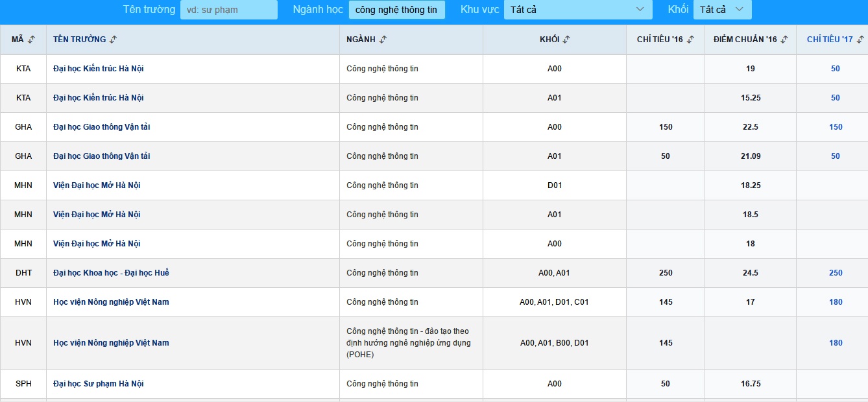This screenshot has width=868, height=402.
Task: Click sort icon beside CHỈ TIÊU '17
Action: coord(860,40)
